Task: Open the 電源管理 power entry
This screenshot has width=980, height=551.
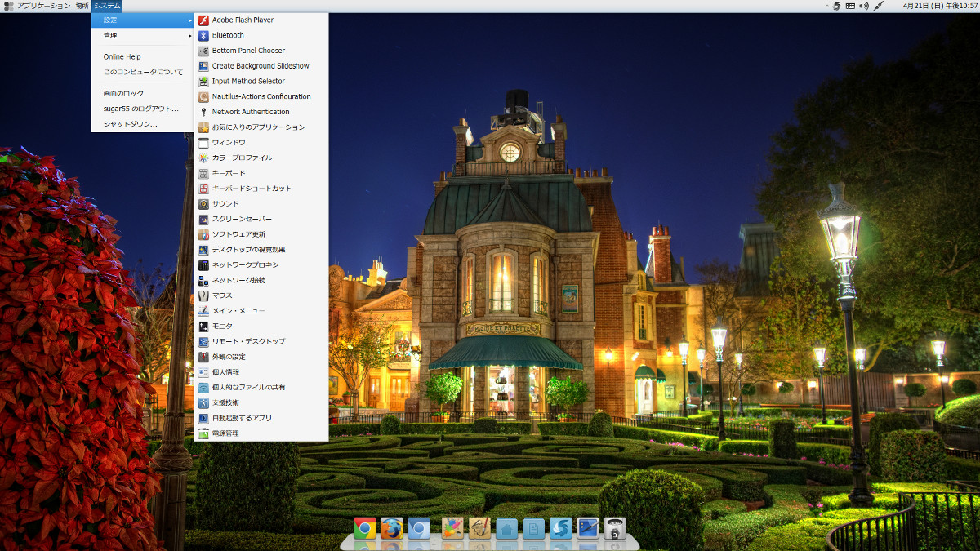Action: point(261,433)
